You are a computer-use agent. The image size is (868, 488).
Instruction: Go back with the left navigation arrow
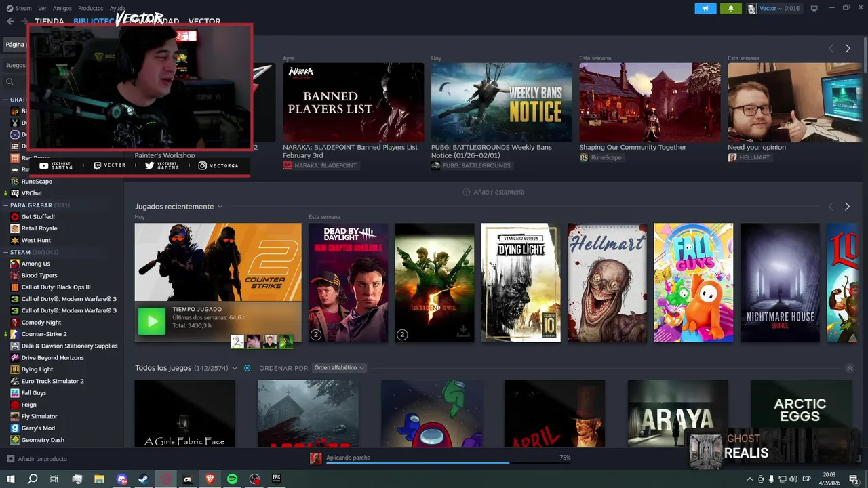pos(10,22)
